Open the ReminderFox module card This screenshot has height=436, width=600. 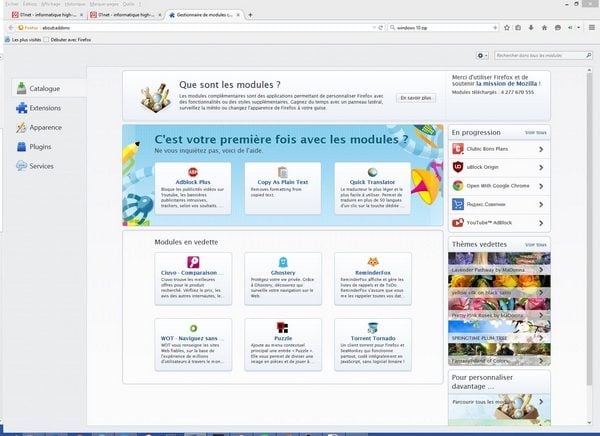point(373,278)
